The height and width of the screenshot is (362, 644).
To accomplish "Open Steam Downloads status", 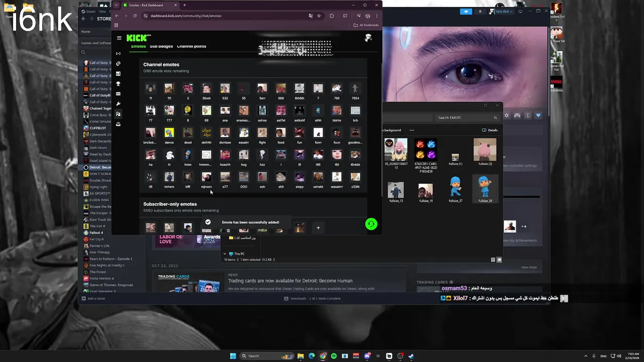I will pyautogui.click(x=312, y=299).
